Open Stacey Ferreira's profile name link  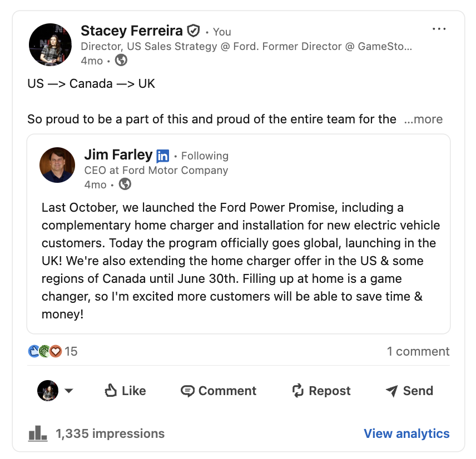pyautogui.click(x=132, y=31)
